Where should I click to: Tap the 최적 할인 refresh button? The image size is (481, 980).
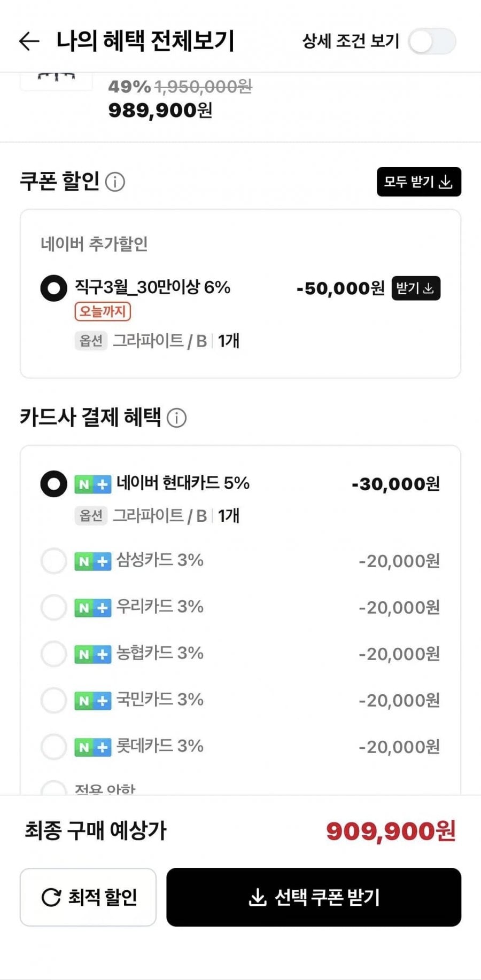click(x=88, y=897)
